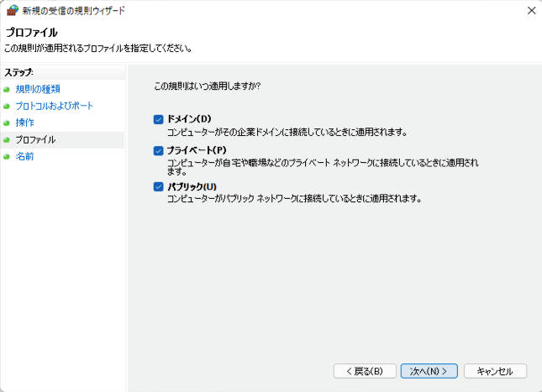Select the プロファイル step in sidebar

tap(35, 139)
